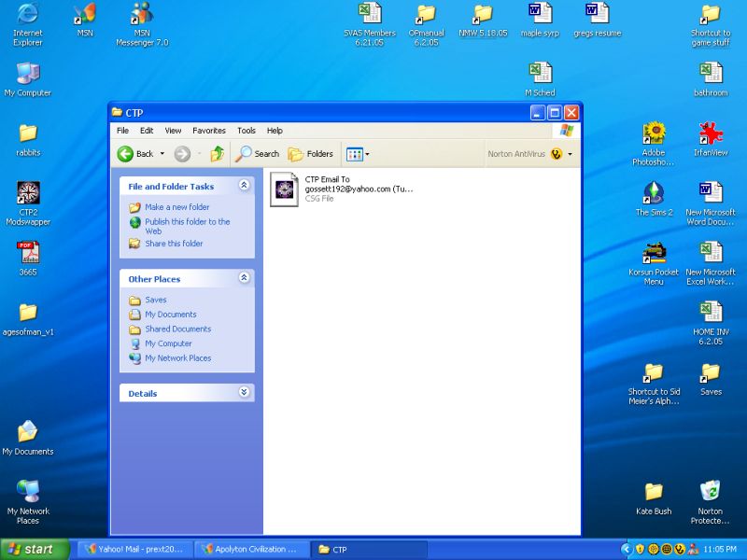
Task: Open the Search toolbar button
Action: tap(258, 154)
